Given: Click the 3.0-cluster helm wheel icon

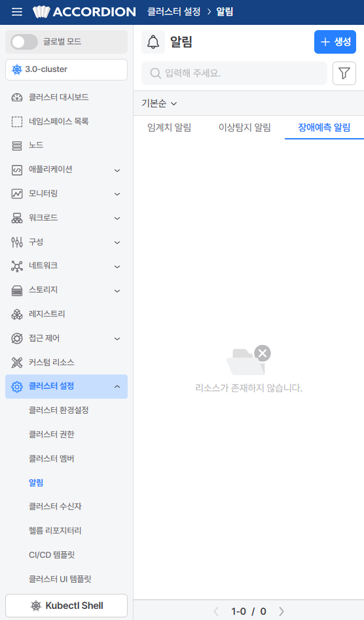Looking at the screenshot, I should click(x=17, y=69).
